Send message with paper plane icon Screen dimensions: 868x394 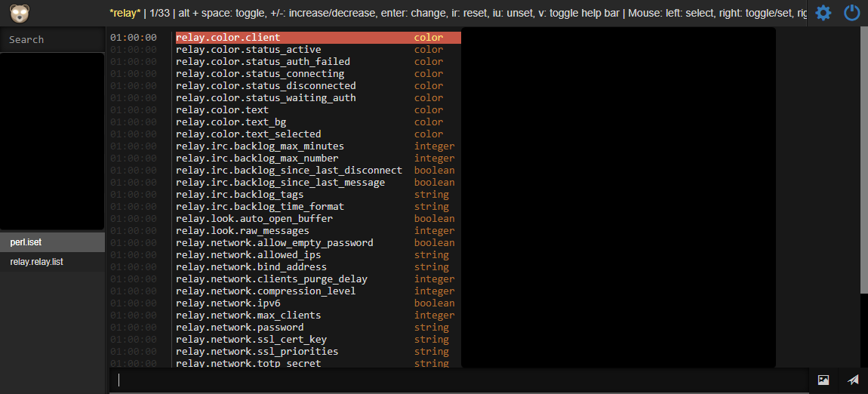tap(853, 380)
